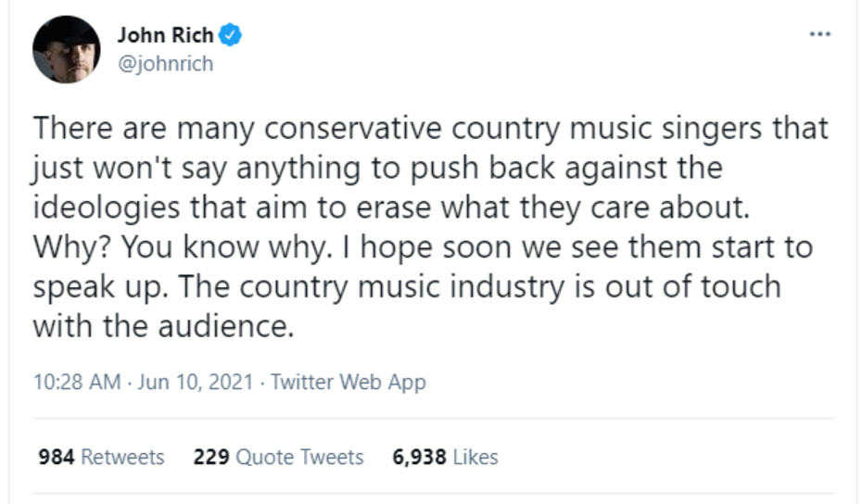The width and height of the screenshot is (862, 504).
Task: Open the John Rich display name link
Action: (x=165, y=36)
